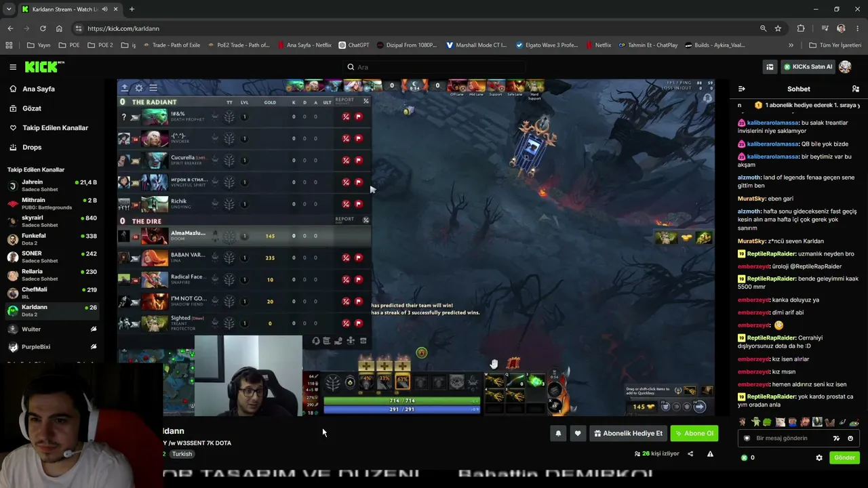Click report flag for Death Prophet
The height and width of the screenshot is (488, 868).
click(359, 117)
